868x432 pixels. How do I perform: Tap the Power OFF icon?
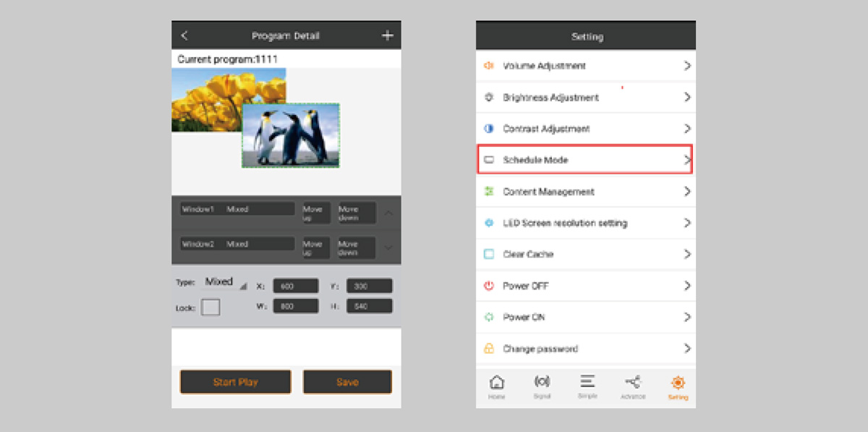tap(489, 286)
